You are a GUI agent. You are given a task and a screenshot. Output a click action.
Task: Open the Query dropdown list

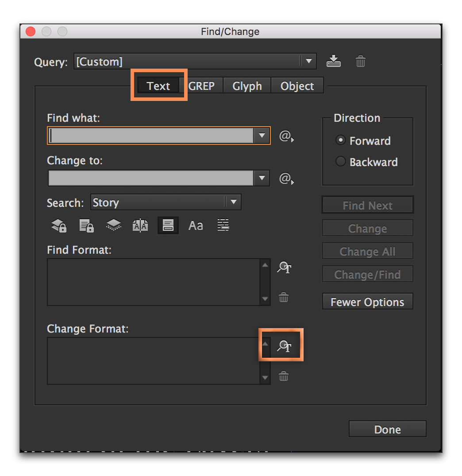309,61
